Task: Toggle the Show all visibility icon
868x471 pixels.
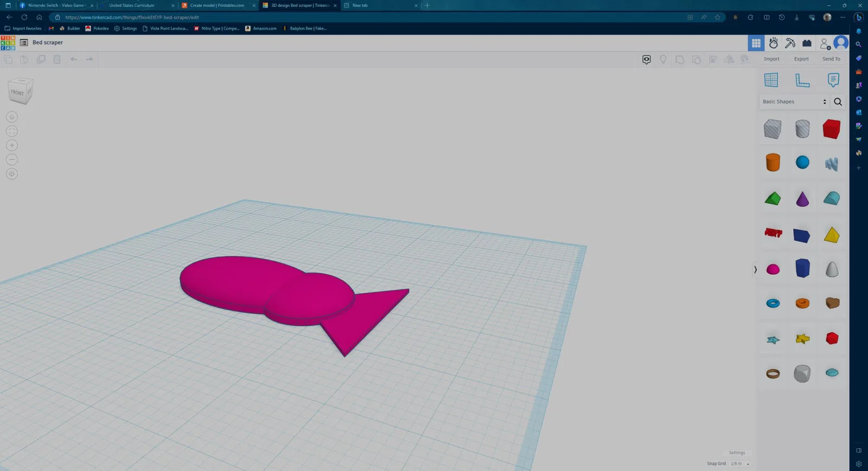Action: [x=647, y=60]
